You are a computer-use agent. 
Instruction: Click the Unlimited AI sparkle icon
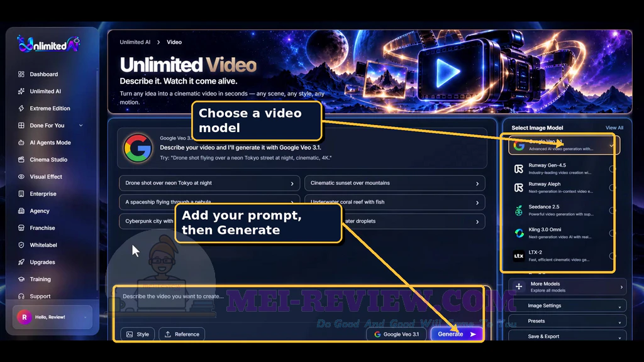[21, 91]
